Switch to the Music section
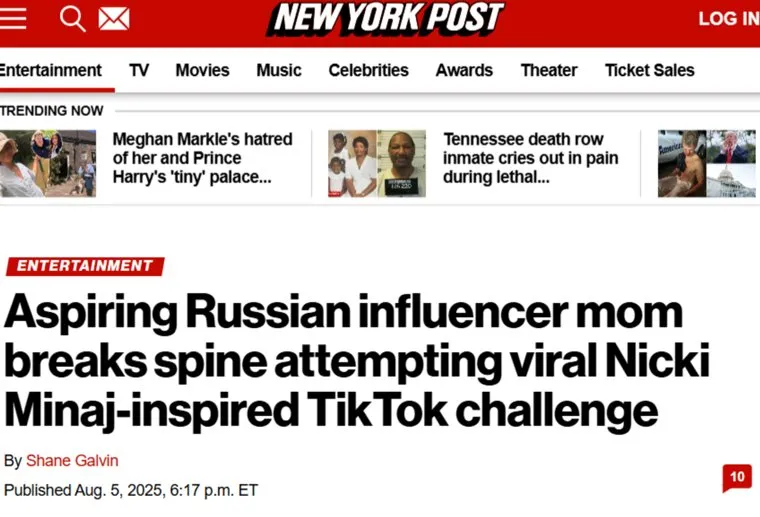The height and width of the screenshot is (517, 760). (279, 70)
